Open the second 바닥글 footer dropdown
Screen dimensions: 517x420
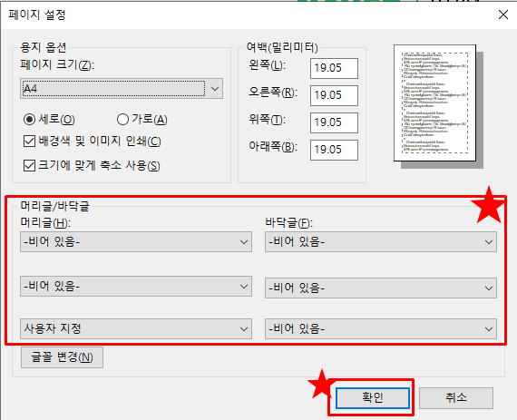(x=381, y=288)
